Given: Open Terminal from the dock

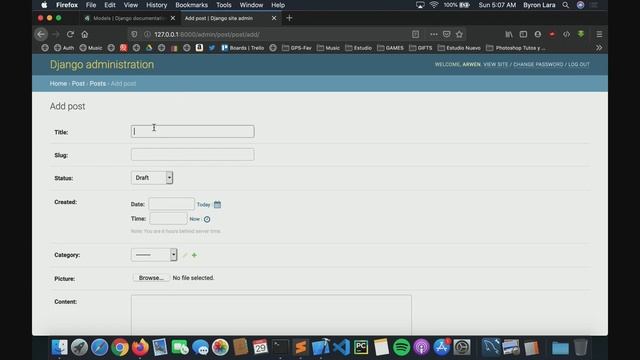Looking at the screenshot, I should (280, 347).
